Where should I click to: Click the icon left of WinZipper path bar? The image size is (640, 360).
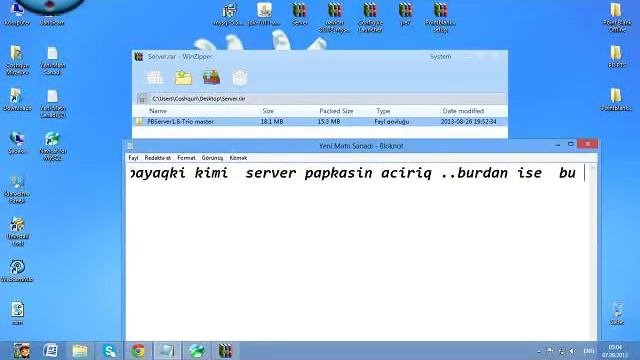(x=142, y=98)
